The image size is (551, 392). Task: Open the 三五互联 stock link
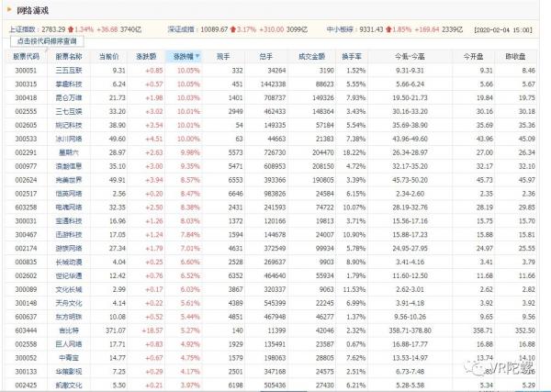click(69, 71)
